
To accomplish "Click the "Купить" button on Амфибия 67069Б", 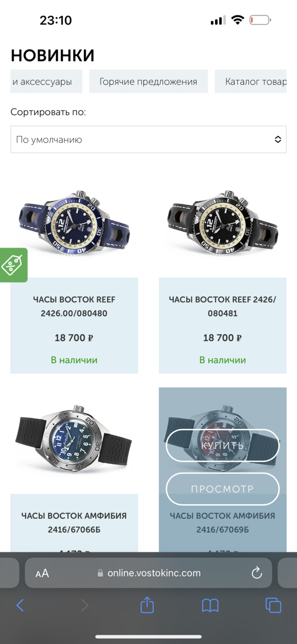I will click(223, 445).
